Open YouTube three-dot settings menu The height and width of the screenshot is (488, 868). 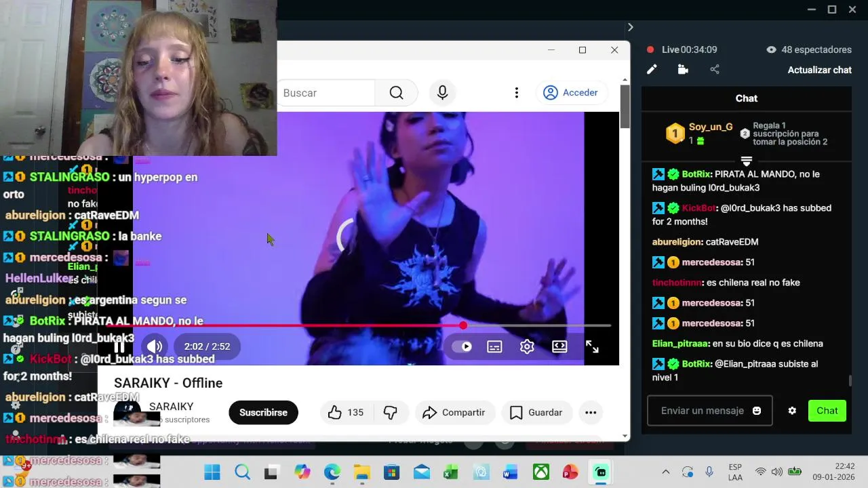(x=517, y=93)
